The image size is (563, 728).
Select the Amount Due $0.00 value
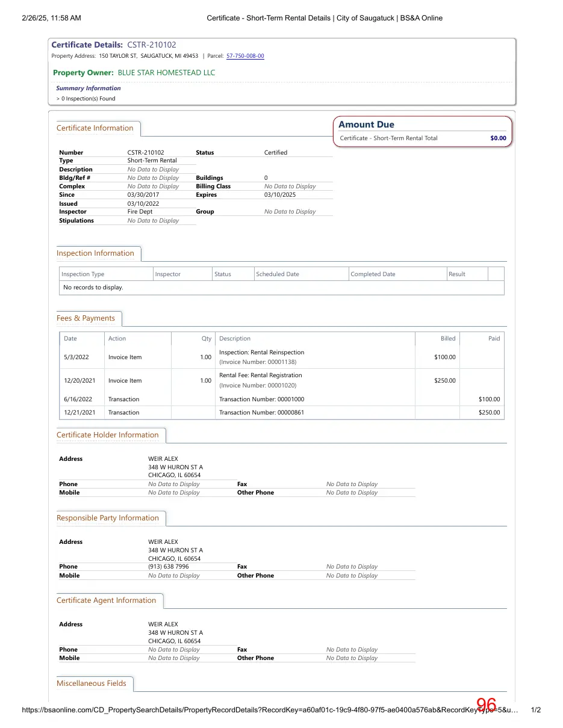(499, 138)
